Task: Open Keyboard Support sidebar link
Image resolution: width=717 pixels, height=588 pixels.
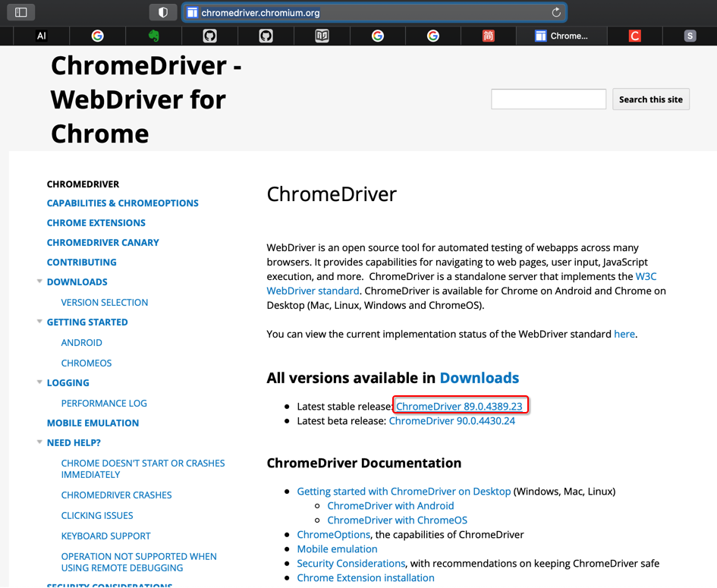Action: coord(105,536)
